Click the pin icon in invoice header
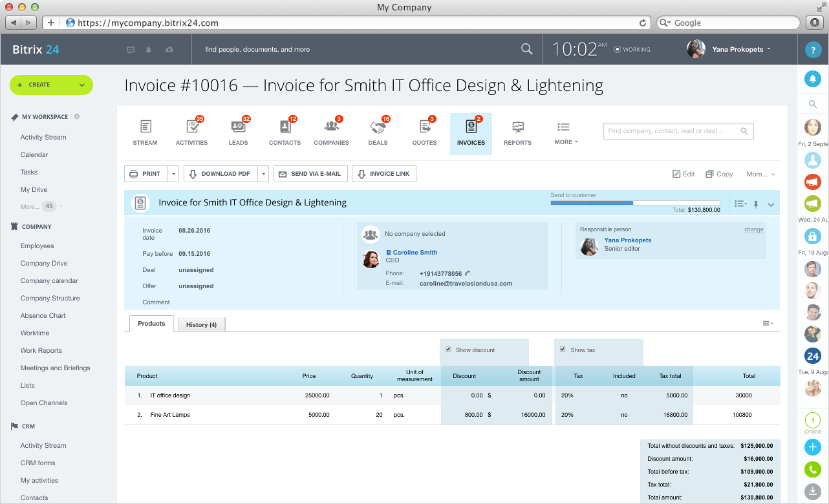 point(755,204)
